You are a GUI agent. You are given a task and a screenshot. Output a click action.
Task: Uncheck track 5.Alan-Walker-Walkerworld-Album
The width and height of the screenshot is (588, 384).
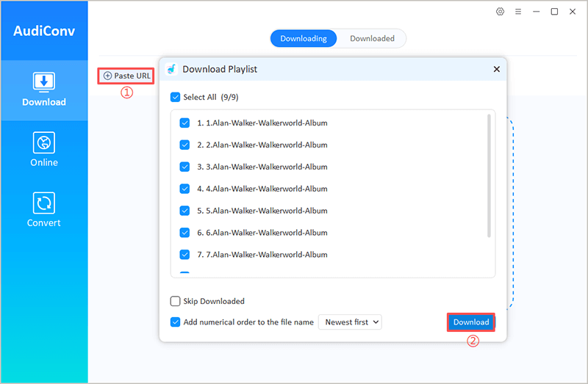(184, 211)
